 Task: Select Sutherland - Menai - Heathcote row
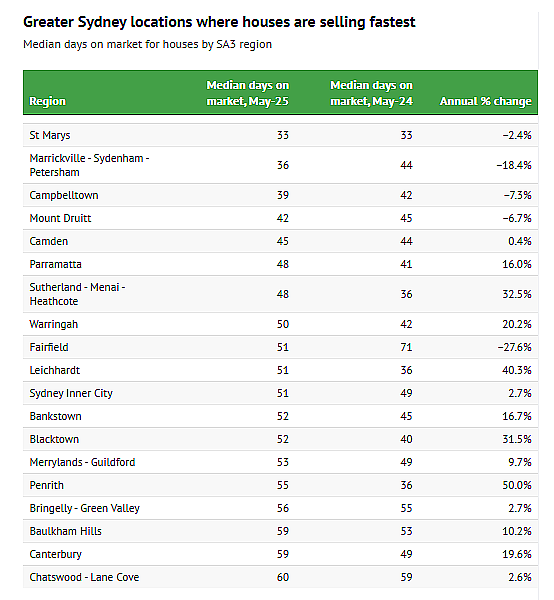280,294
